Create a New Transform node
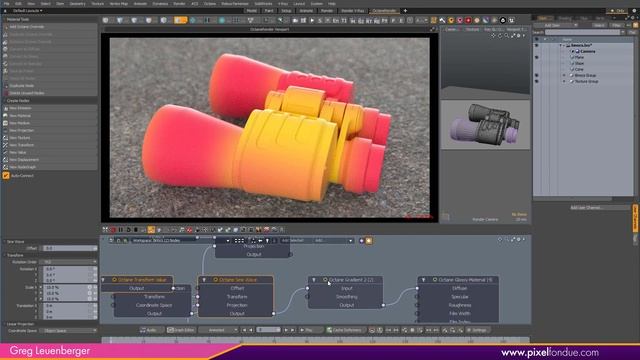The width and height of the screenshot is (640, 360). coord(50,145)
